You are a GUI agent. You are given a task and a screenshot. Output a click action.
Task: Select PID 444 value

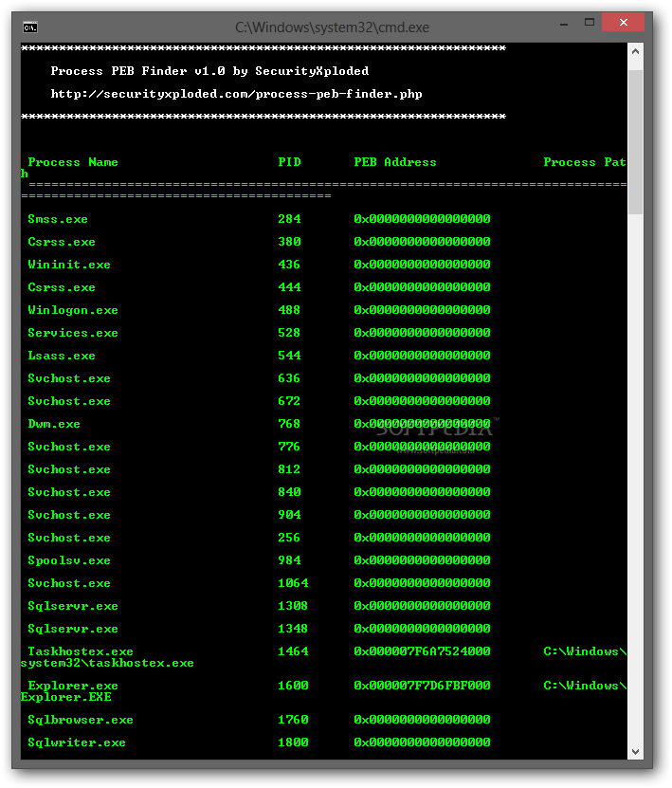tap(290, 287)
